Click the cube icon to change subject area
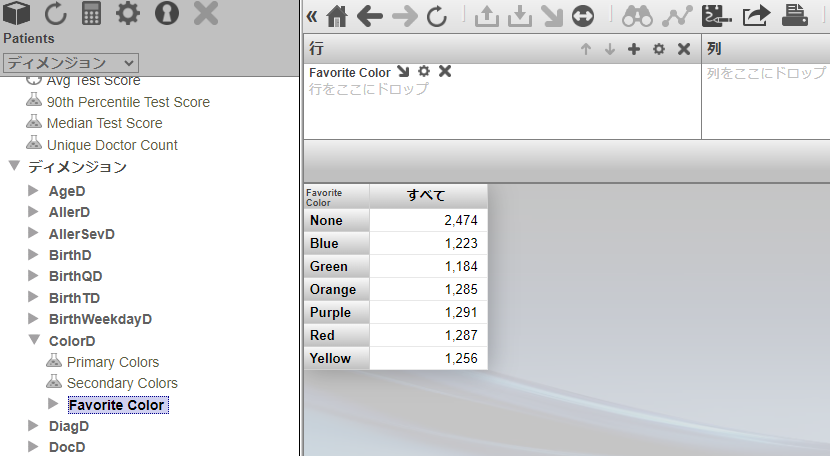The image size is (830, 456). (x=19, y=14)
